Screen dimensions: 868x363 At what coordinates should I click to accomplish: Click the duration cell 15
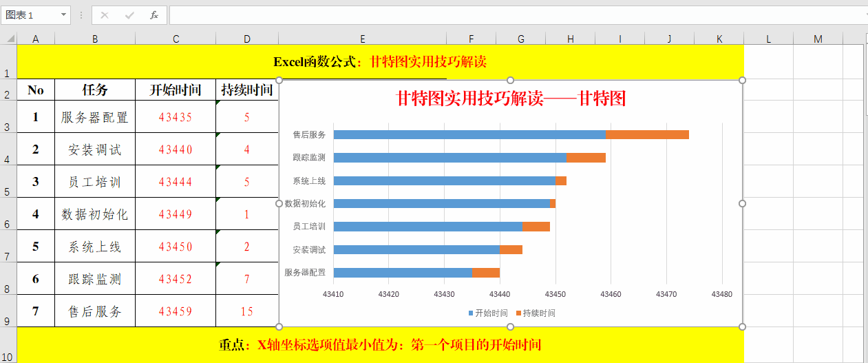point(247,311)
